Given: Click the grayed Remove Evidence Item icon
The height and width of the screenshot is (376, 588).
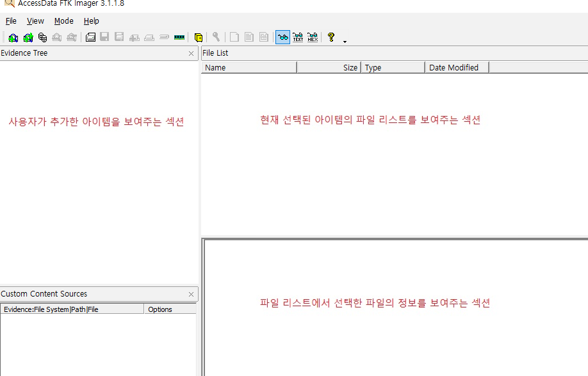Looking at the screenshot, I should [x=56, y=38].
